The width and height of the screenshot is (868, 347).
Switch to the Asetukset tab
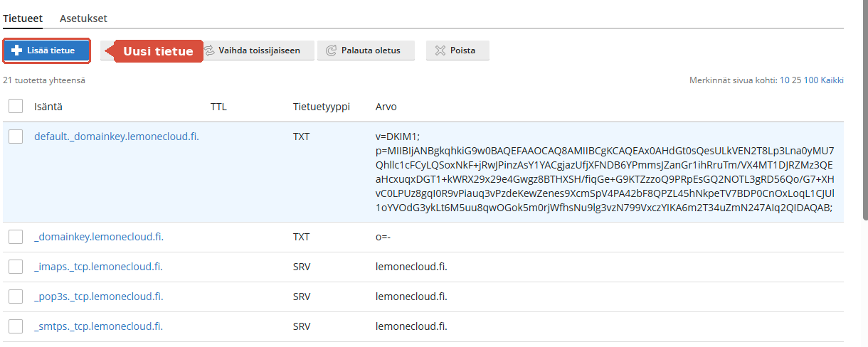coord(83,18)
